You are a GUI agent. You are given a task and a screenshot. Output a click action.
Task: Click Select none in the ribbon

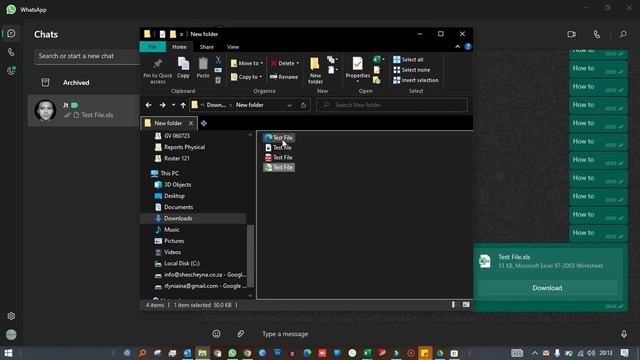[x=411, y=70]
